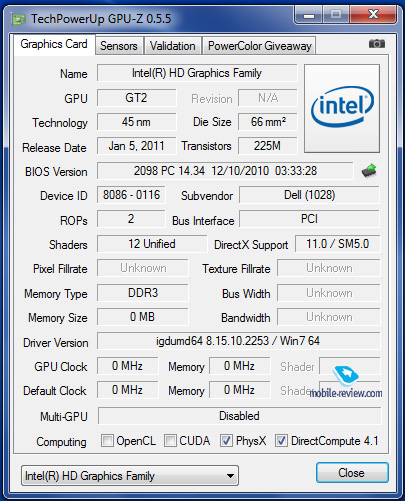The height and width of the screenshot is (501, 405).
Task: Click the camera screenshot icon
Action: 377,44
